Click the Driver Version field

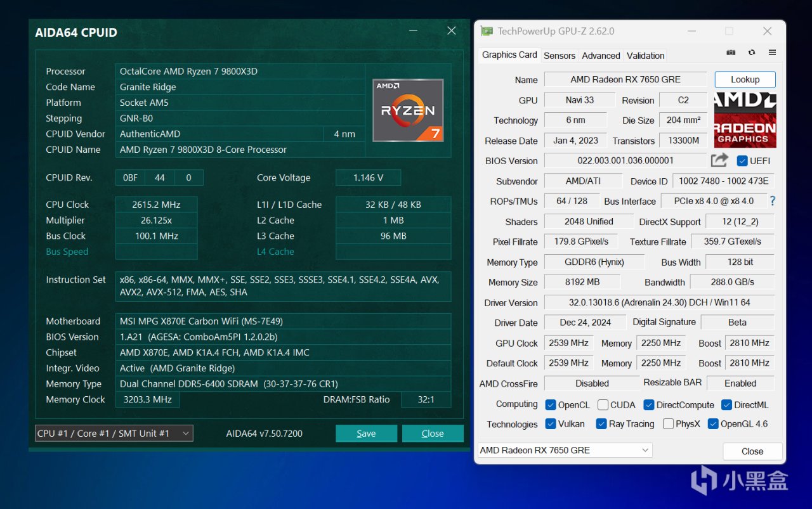659,302
